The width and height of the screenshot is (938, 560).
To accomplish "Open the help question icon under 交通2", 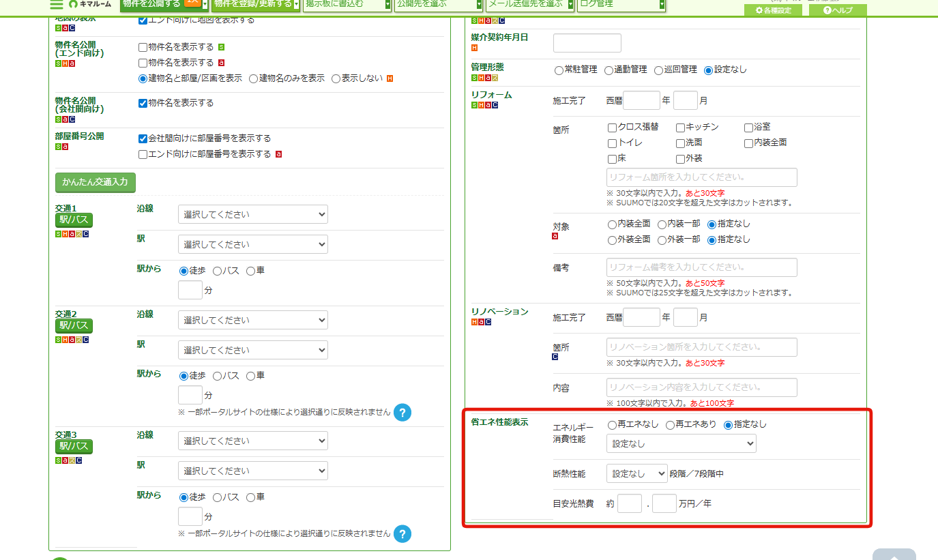I will click(402, 412).
